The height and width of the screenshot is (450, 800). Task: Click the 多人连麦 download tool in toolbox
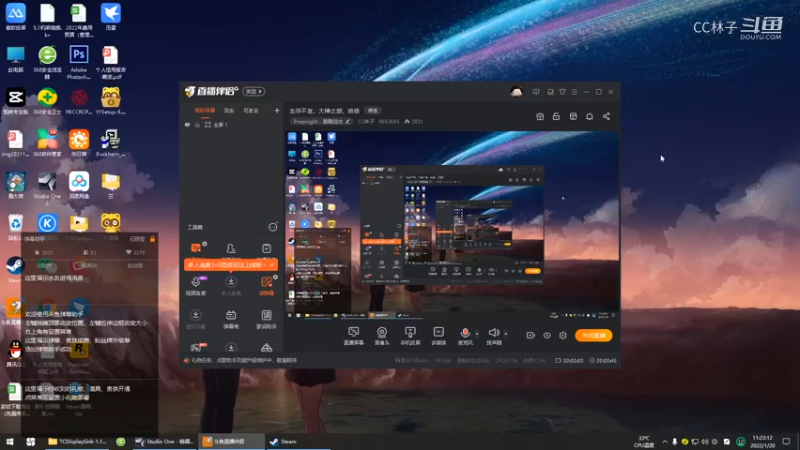click(231, 286)
